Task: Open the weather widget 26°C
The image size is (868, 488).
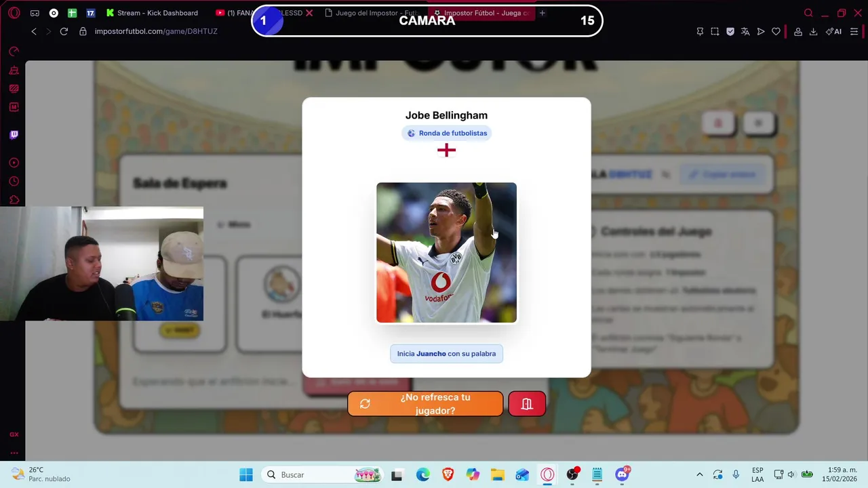Action: coord(41,474)
